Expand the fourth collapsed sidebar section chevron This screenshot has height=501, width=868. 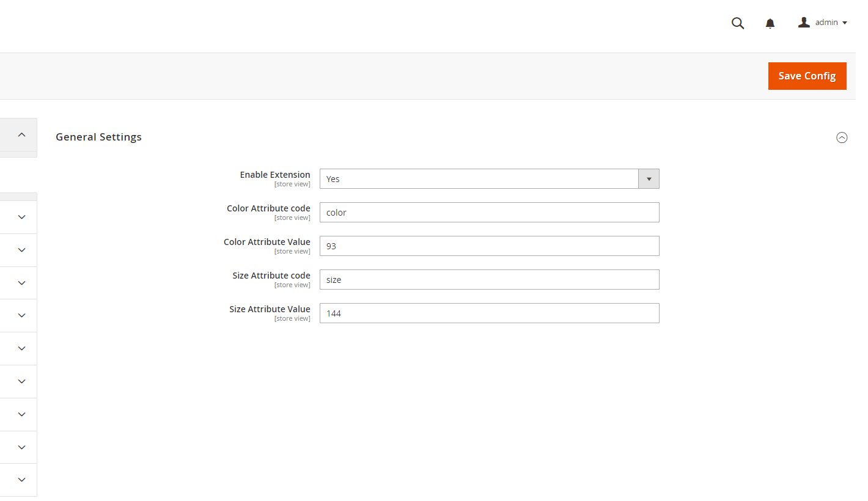(x=21, y=315)
